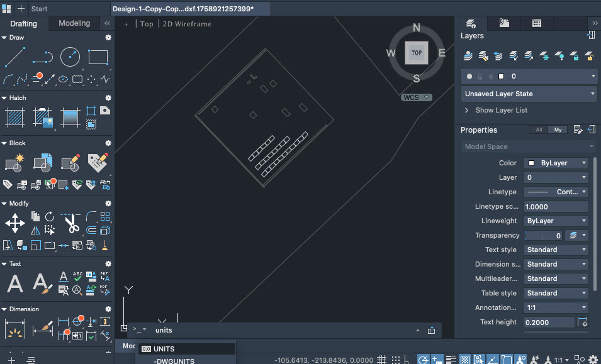Activate the Move tool in Modify
This screenshot has width=601, height=364.
click(x=14, y=223)
